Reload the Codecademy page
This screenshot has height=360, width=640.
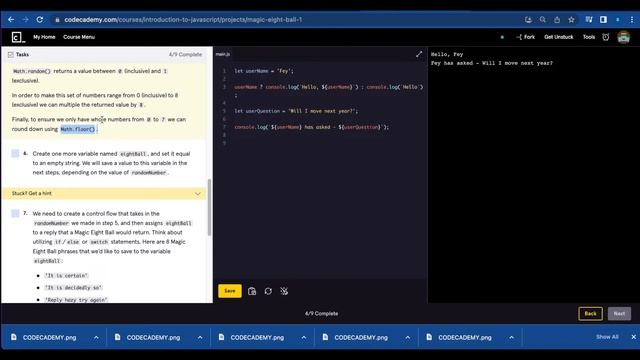tap(40, 20)
